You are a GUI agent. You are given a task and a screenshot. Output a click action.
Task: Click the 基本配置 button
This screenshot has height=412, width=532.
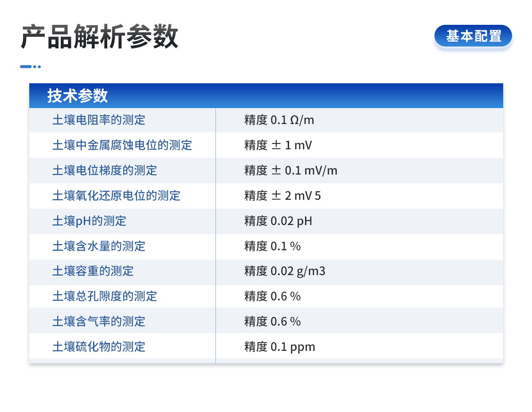pyautogui.click(x=473, y=36)
